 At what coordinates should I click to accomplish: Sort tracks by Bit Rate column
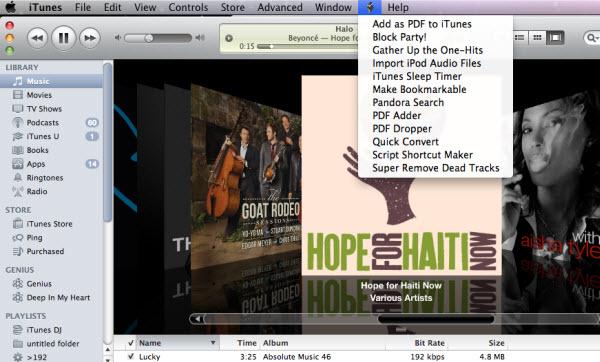click(416, 343)
